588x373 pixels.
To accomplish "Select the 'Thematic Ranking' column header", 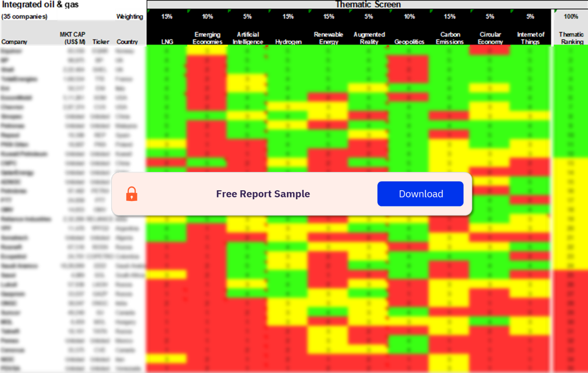I will (x=571, y=38).
